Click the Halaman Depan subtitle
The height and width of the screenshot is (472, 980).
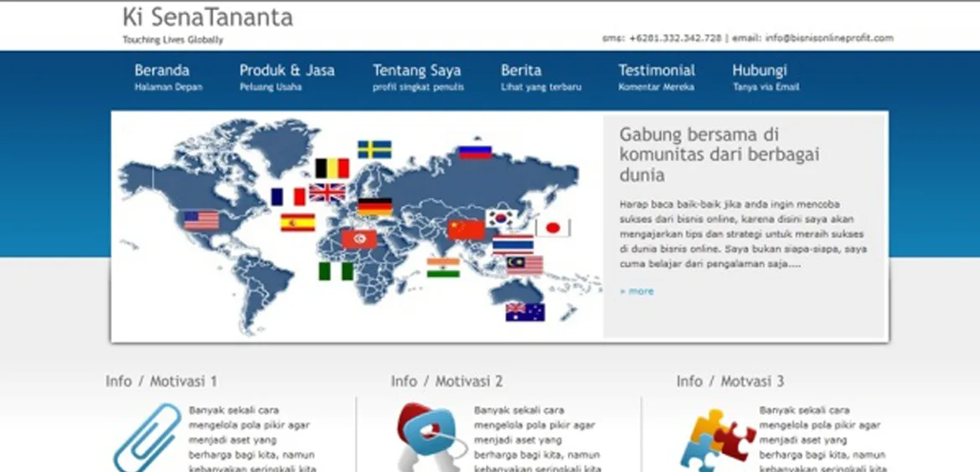click(168, 87)
